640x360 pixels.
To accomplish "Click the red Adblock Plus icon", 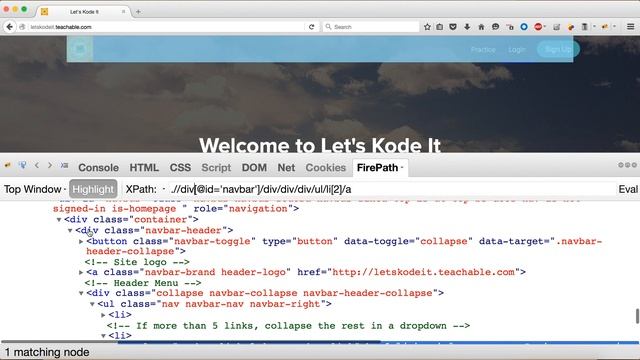I will point(538,27).
